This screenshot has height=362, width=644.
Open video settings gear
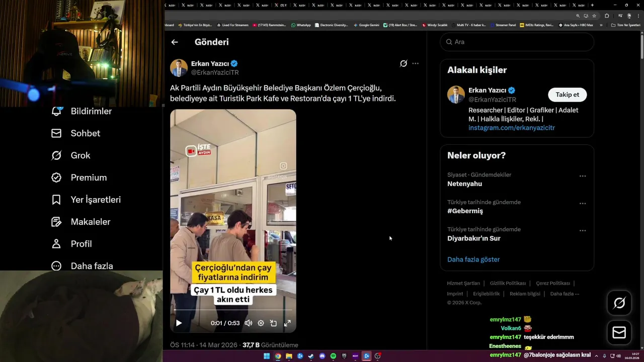261,323
